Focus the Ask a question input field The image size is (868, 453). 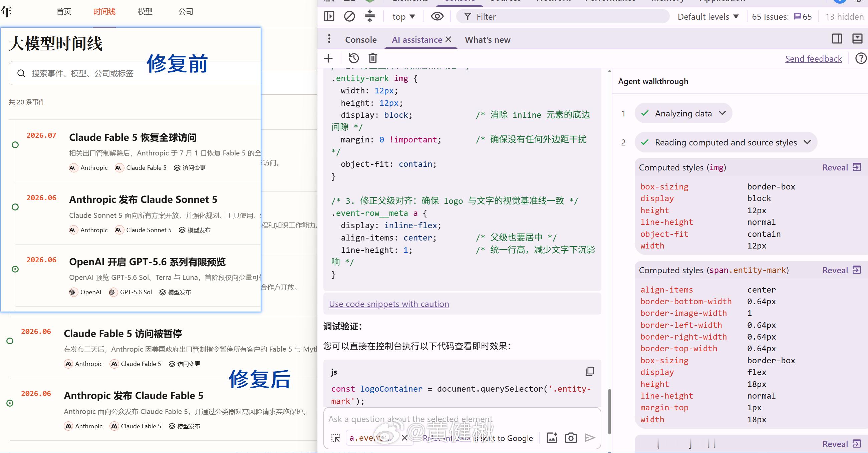pos(462,419)
